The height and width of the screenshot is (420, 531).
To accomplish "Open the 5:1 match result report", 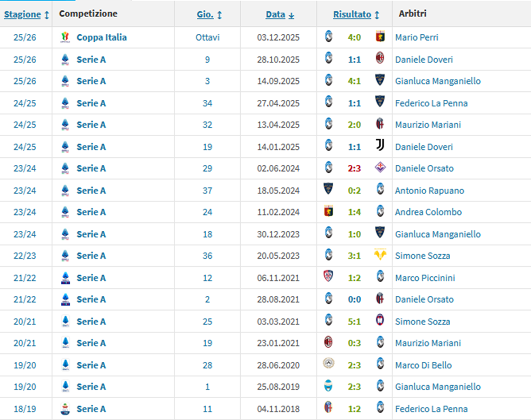I will (x=354, y=321).
